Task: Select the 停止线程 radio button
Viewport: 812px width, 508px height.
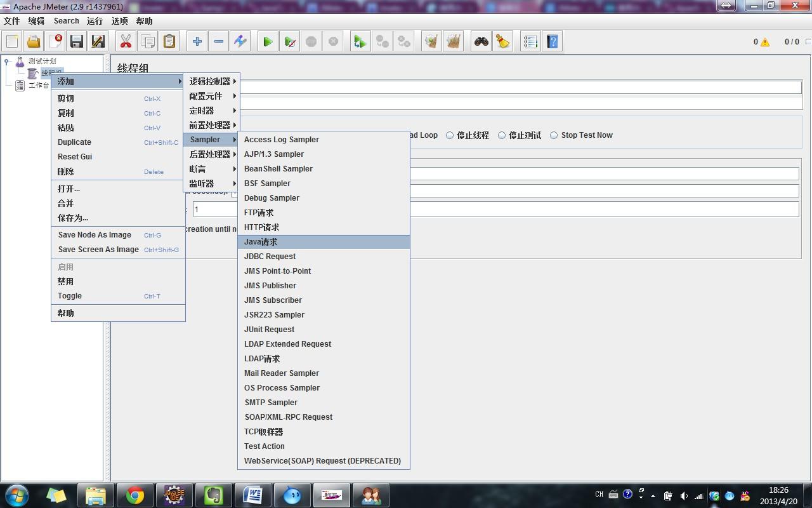Action: [x=450, y=135]
